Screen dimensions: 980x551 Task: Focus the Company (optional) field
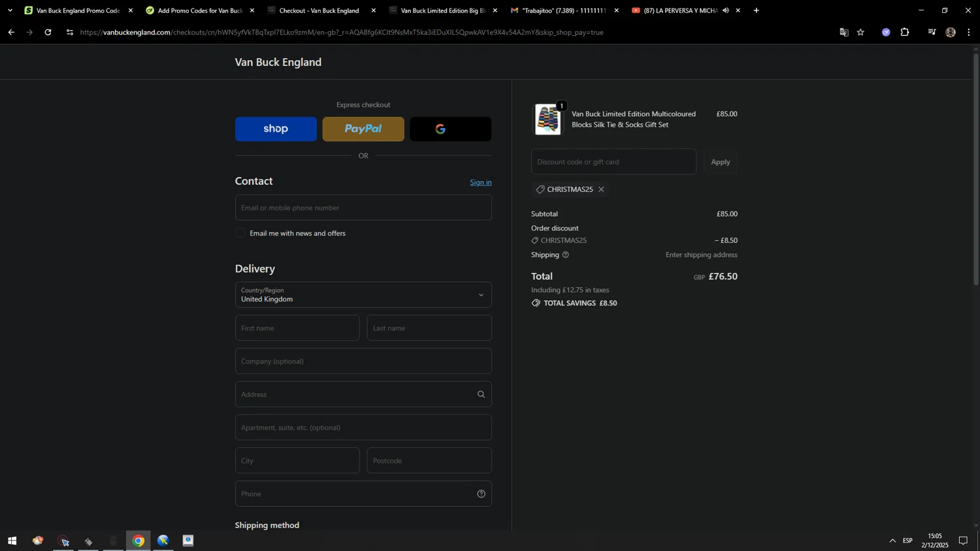tap(363, 361)
